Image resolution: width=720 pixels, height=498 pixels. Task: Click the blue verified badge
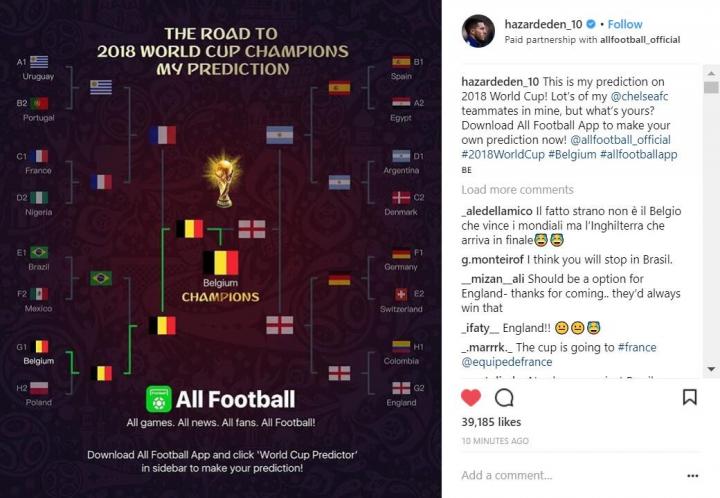point(591,24)
